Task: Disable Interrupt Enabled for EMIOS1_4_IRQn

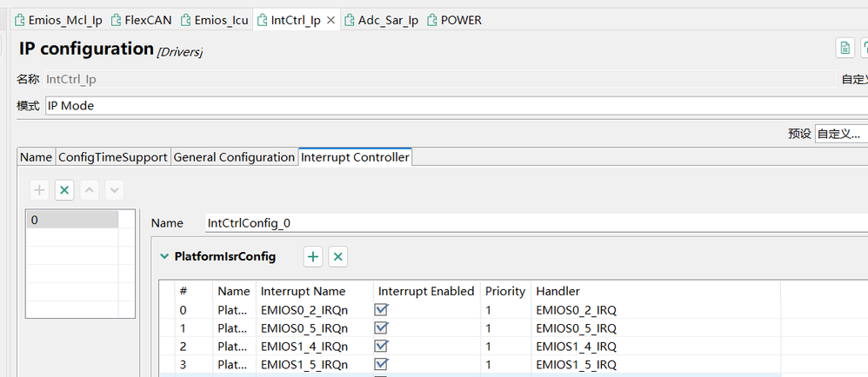Action: [381, 346]
